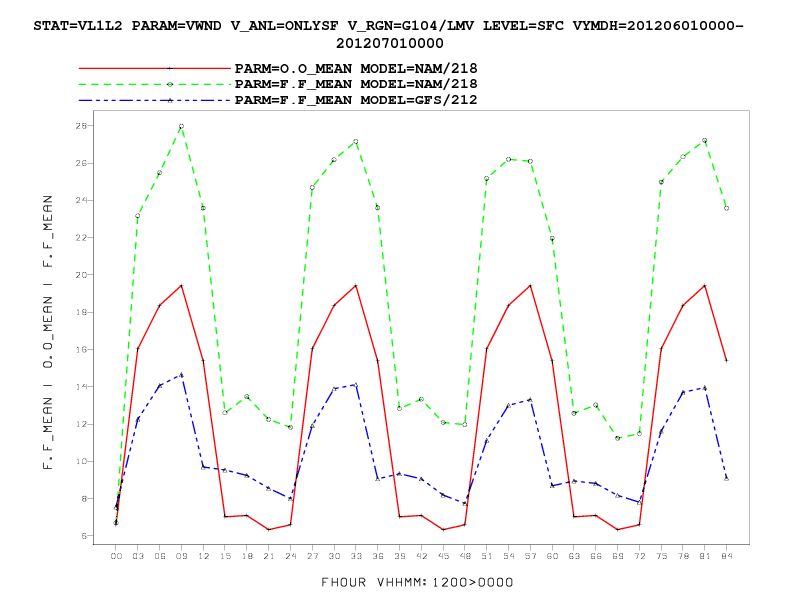The height and width of the screenshot is (612, 792).
Task: Click the x-axis tick label 24
Action: click(290, 556)
